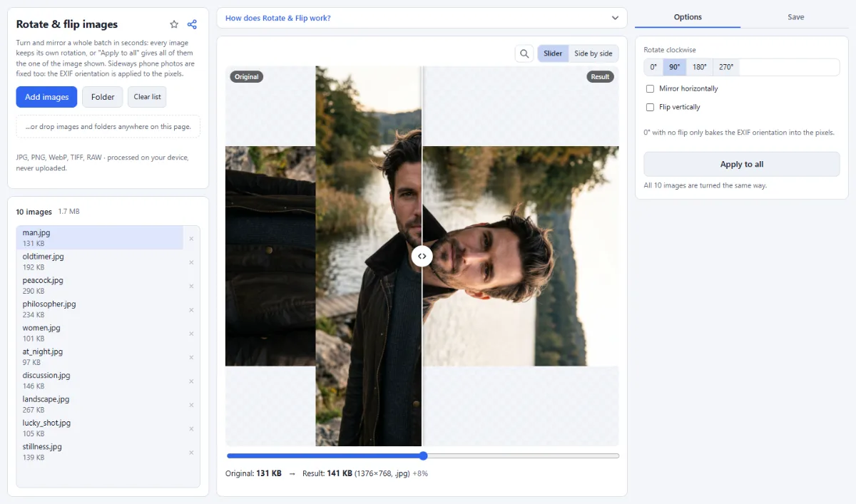Select man.jpg in the image list
Image resolution: width=856 pixels, height=504 pixels.
pyautogui.click(x=100, y=238)
